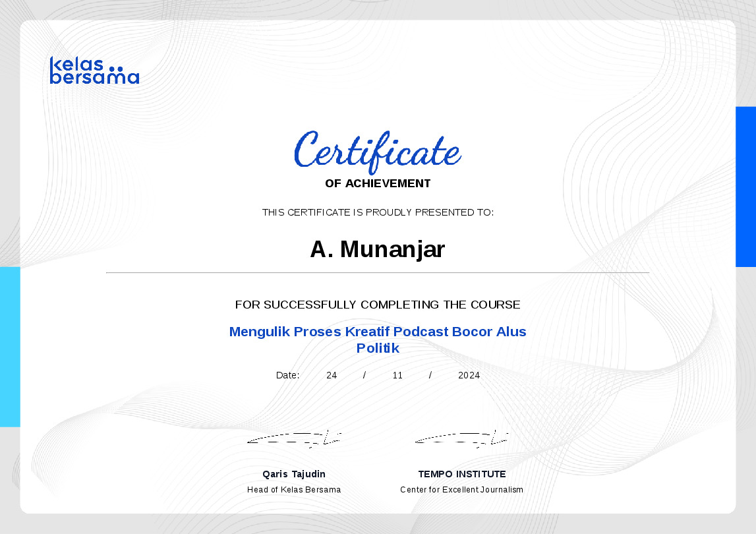Click the year value '2024'
The image size is (756, 534).
pos(469,375)
